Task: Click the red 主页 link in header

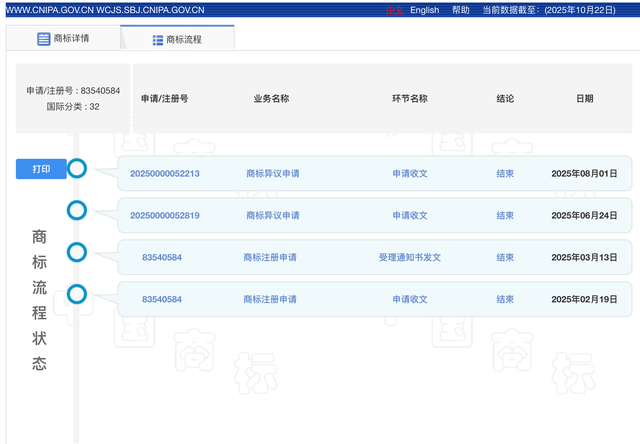Action: pos(394,10)
